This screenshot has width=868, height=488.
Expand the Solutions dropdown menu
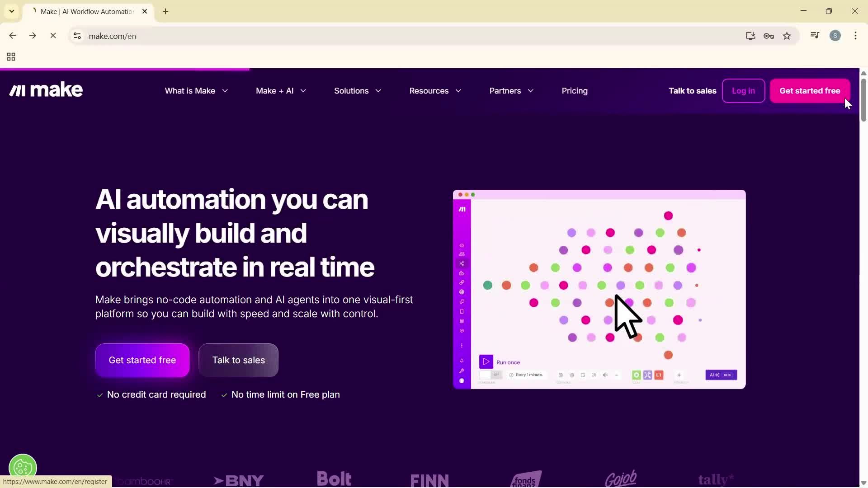(x=358, y=91)
